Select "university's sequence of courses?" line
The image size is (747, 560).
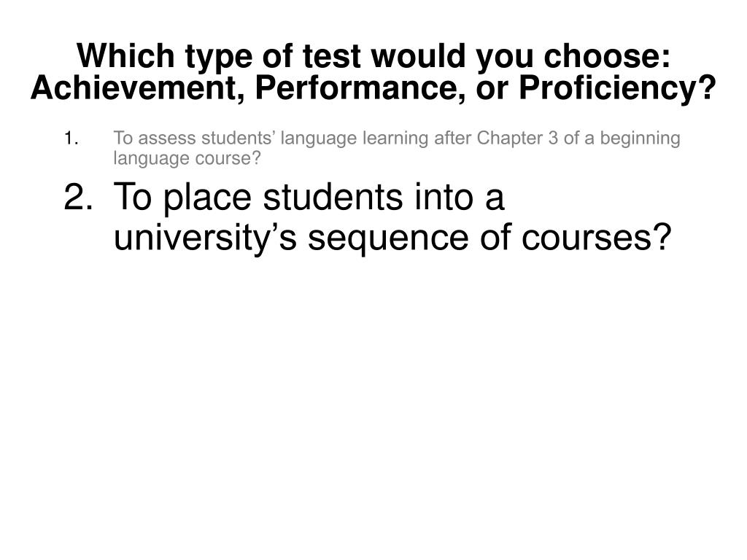point(392,237)
